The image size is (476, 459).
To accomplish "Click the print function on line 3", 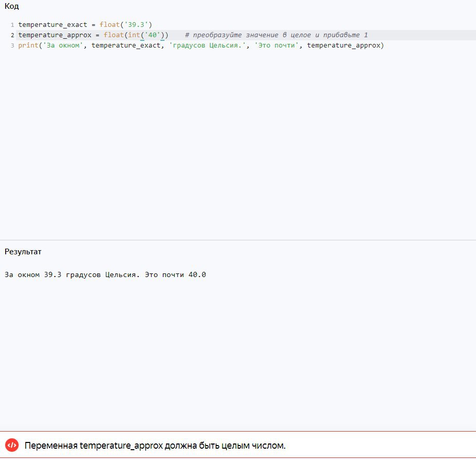I will pyautogui.click(x=28, y=45).
